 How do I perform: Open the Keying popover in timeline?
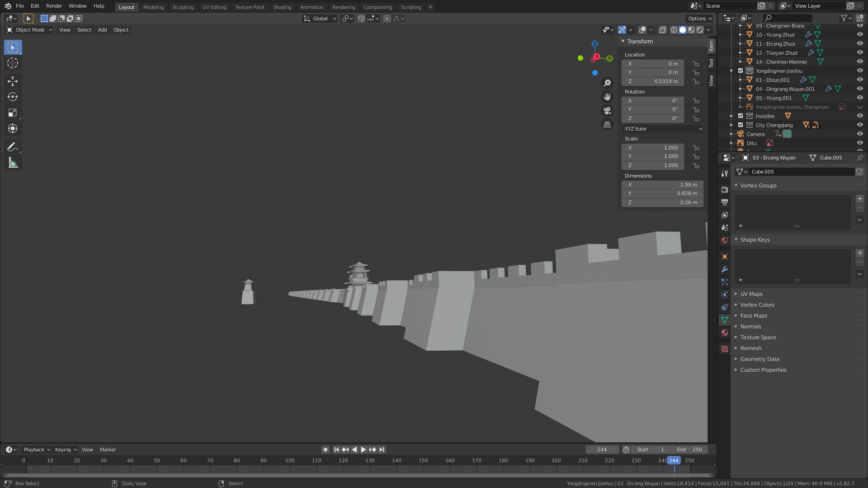[x=66, y=450]
